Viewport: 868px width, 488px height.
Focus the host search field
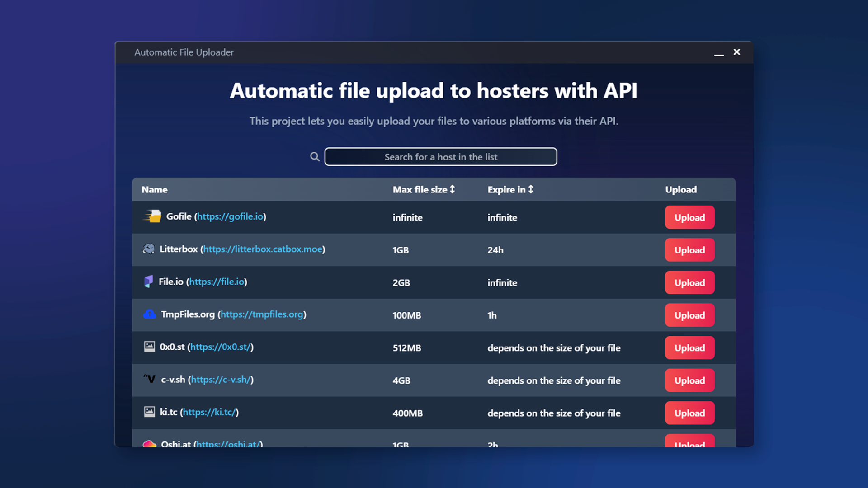[x=441, y=157]
